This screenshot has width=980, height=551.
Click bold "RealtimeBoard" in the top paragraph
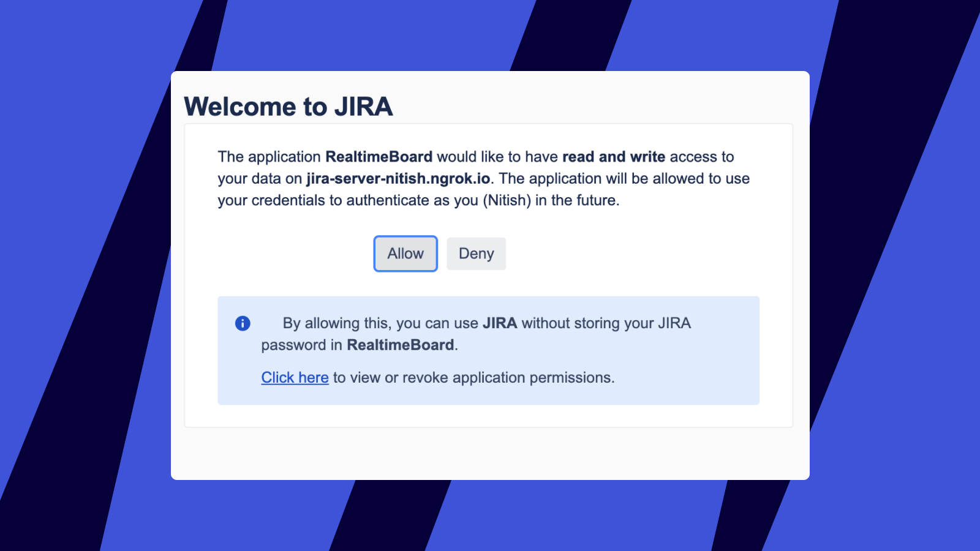pos(379,157)
